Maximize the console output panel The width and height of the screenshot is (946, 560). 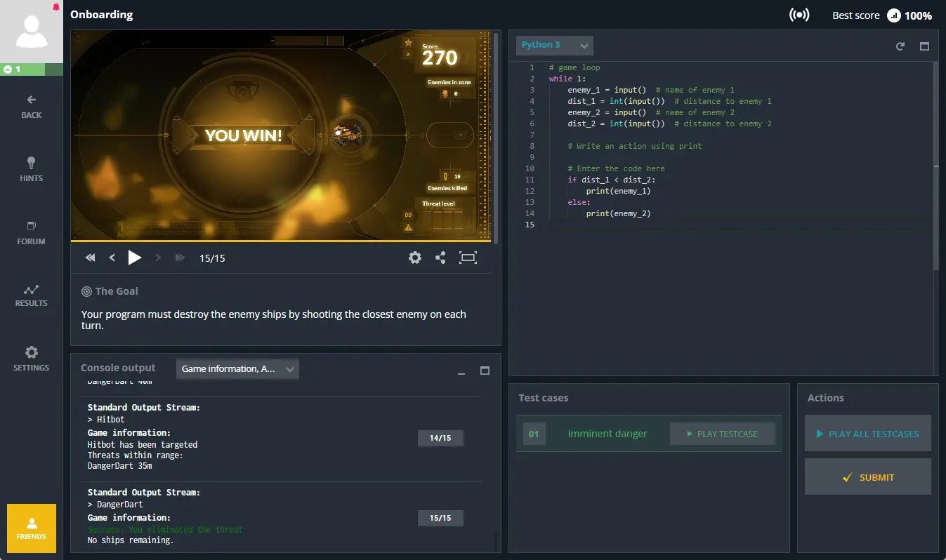click(485, 371)
